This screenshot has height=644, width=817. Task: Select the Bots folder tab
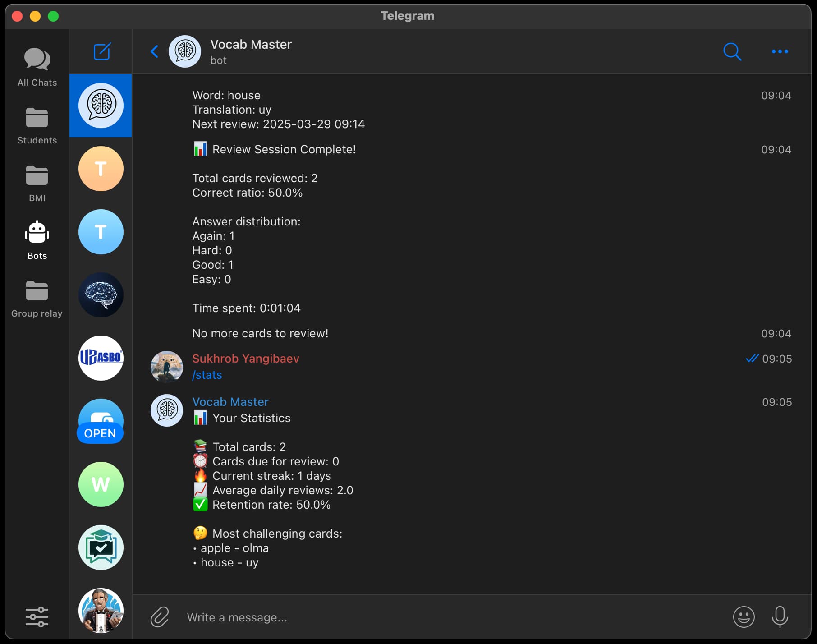37,241
